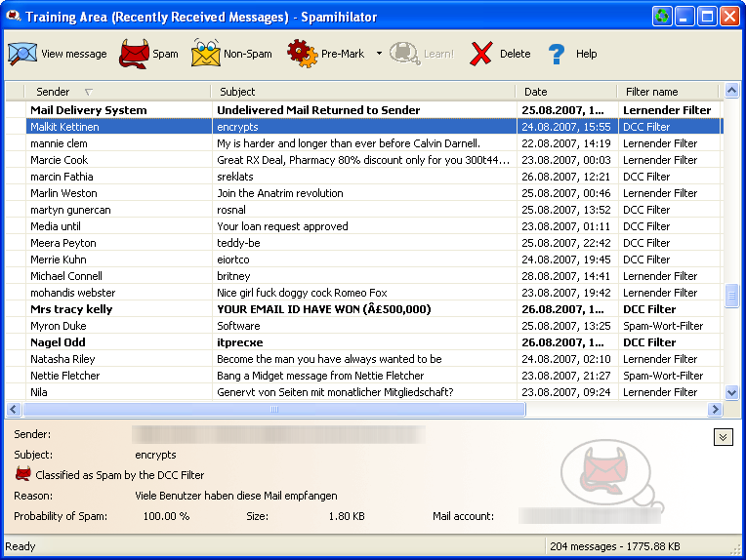
Task: Click the vertical scrollbar thumb
Action: [x=732, y=297]
